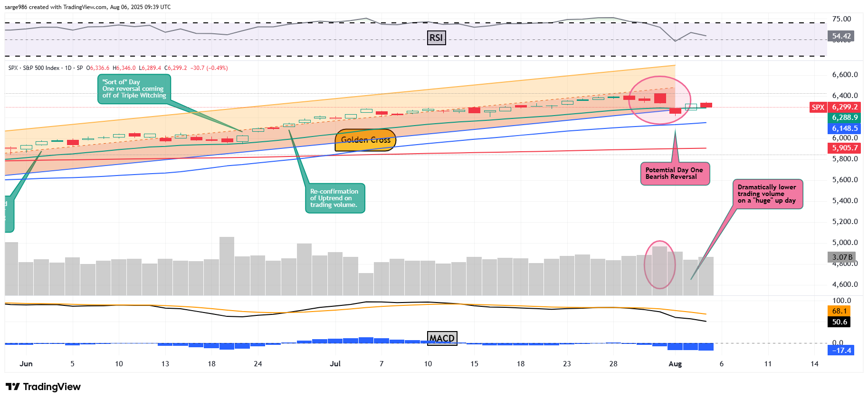Select the pink circle around recent candles
Screen dimensions: 868x401
pos(659,100)
